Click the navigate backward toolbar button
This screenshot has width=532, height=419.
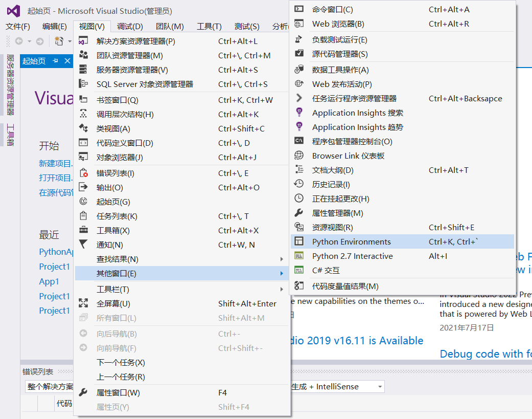coord(19,41)
